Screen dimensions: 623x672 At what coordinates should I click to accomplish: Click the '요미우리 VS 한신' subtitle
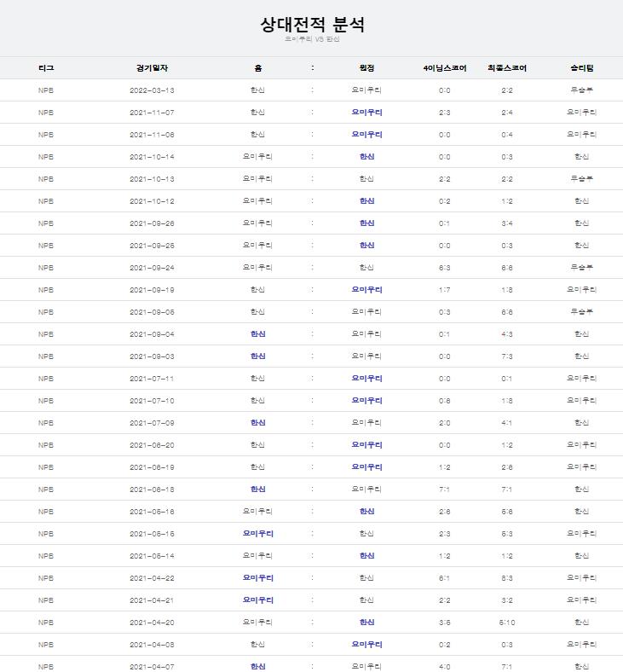[x=312, y=39]
